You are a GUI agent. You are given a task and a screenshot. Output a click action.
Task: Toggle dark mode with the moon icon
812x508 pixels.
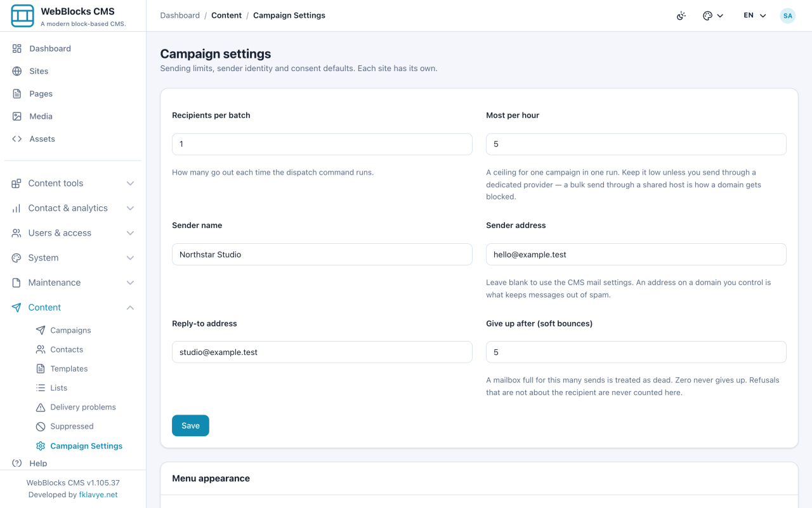[x=681, y=16]
